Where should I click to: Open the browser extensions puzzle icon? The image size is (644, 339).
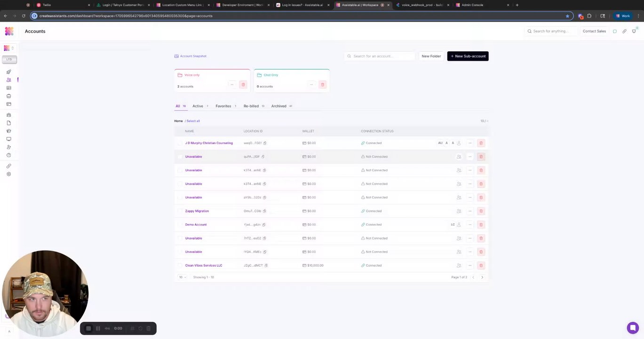(x=589, y=16)
